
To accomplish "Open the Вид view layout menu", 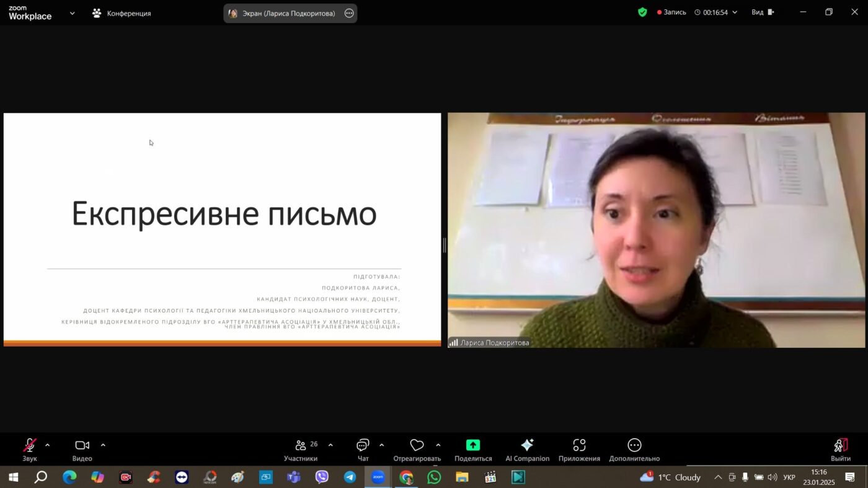I will point(763,12).
